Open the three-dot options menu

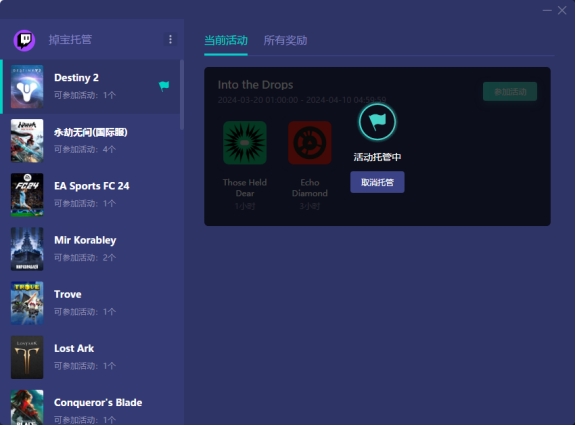(x=170, y=40)
